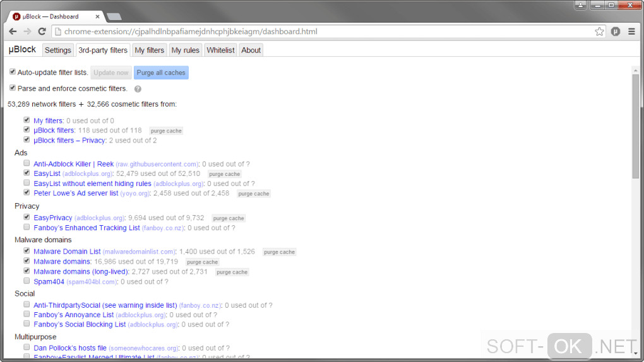The width and height of the screenshot is (644, 362).
Task: Open the My filters tab
Action: coord(150,50)
